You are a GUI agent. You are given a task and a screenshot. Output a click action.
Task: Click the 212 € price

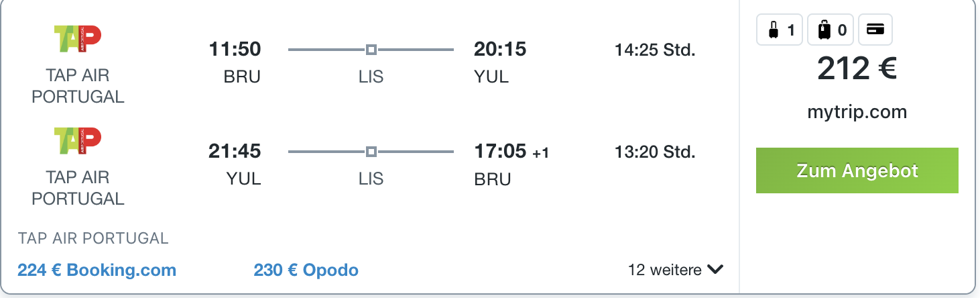tap(857, 68)
